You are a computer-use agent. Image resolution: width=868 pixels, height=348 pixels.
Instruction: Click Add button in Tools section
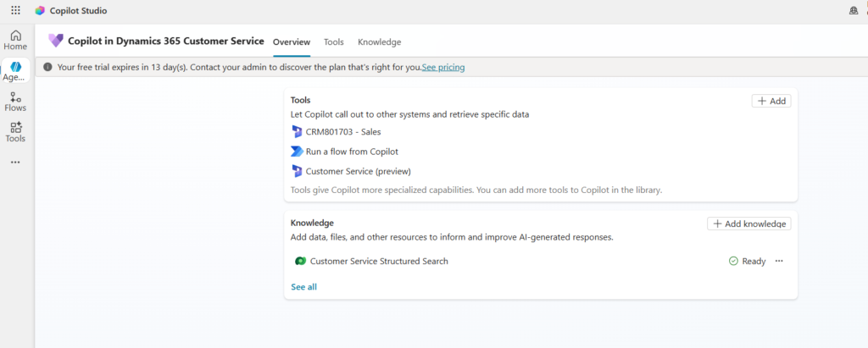click(x=771, y=101)
